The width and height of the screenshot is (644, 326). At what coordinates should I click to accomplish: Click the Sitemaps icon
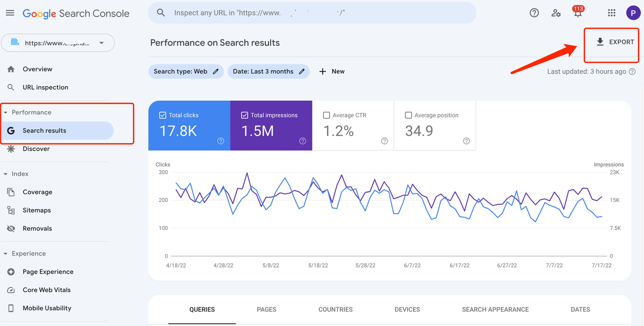(11, 210)
